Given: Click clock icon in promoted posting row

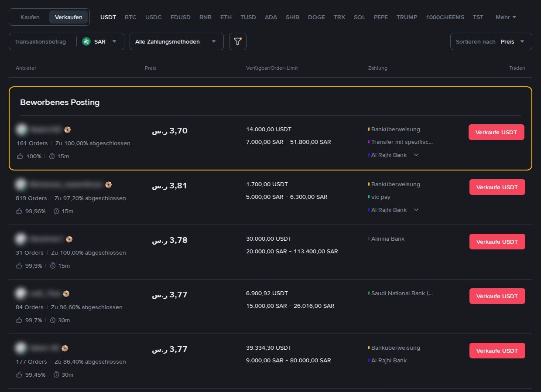Looking at the screenshot, I should tap(52, 156).
